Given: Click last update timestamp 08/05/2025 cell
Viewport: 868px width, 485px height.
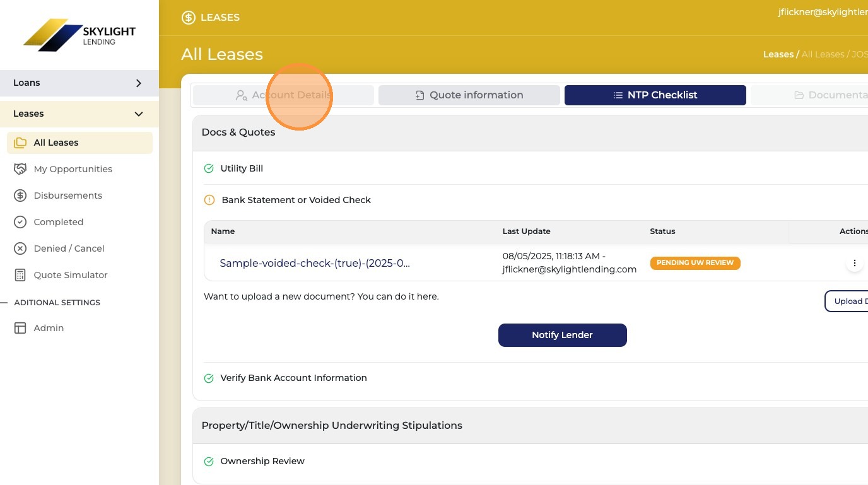Looking at the screenshot, I should 570,263.
